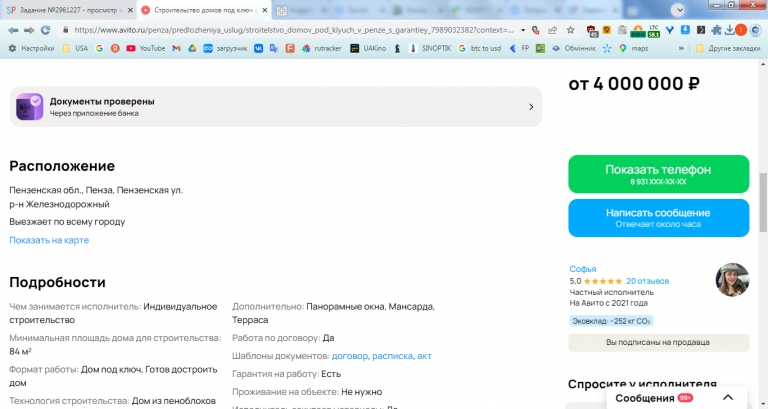Open the Google Drive bookmark icon

192,48
